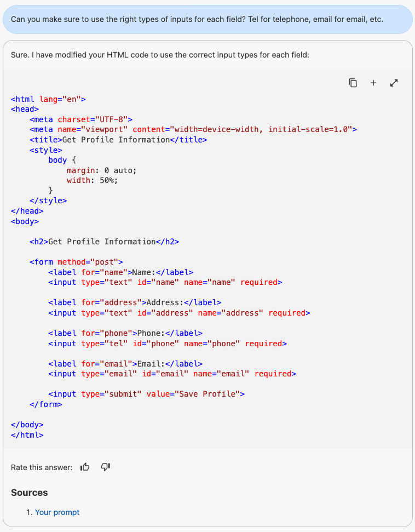This screenshot has height=532, width=415.
Task: Click the "Save Profile" submit input line
Action: pyautogui.click(x=146, y=394)
